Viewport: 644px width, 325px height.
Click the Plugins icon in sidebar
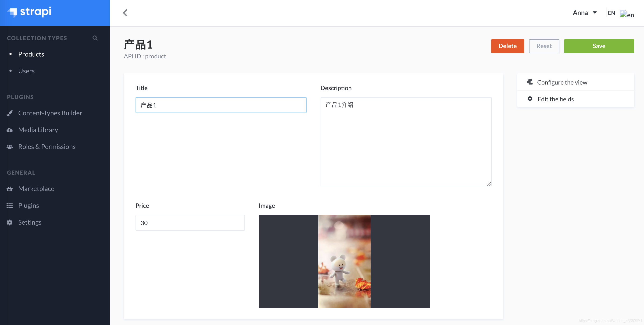9,205
